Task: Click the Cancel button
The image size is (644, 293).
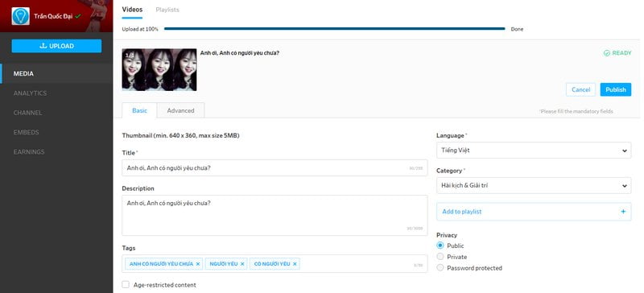Action: [x=580, y=89]
